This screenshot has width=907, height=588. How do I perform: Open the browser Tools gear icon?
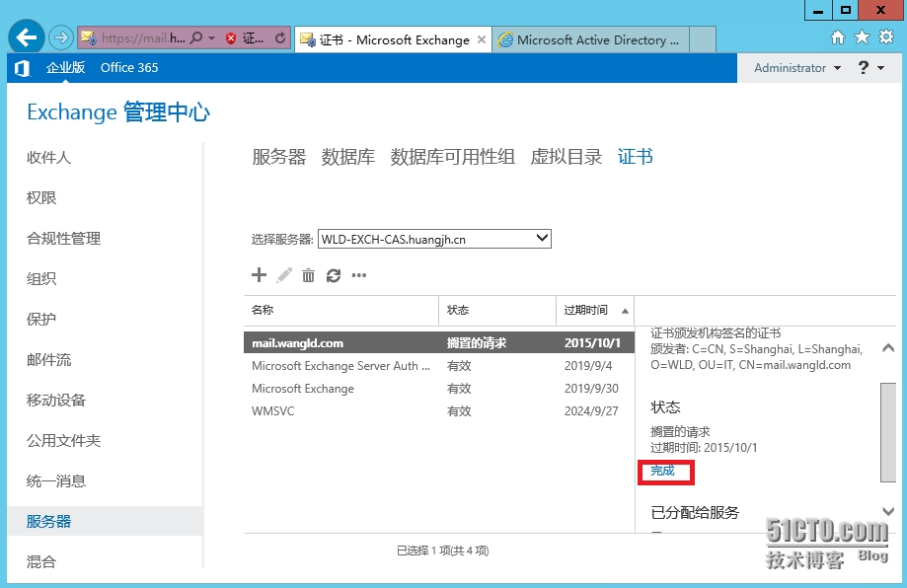pos(886,37)
